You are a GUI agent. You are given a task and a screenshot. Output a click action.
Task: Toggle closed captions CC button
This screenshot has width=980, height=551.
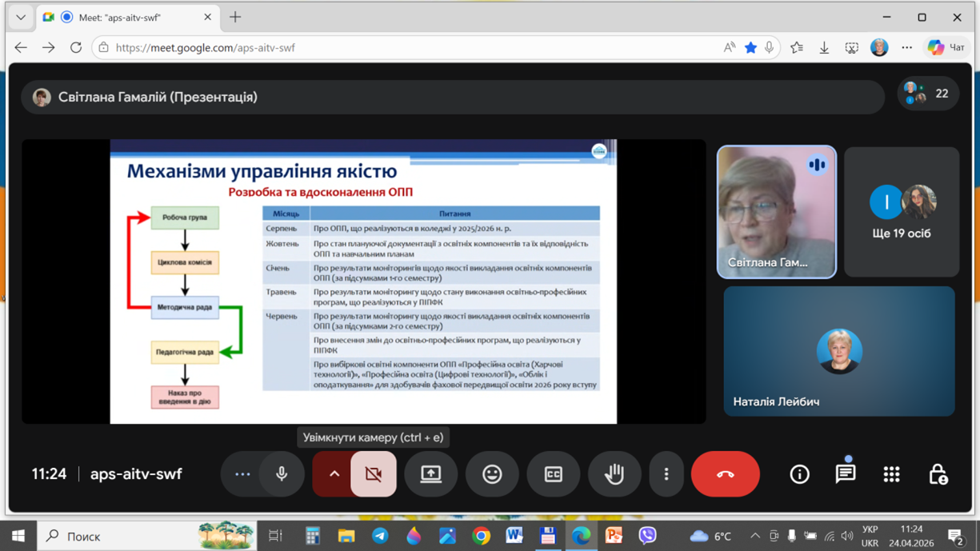pos(553,474)
